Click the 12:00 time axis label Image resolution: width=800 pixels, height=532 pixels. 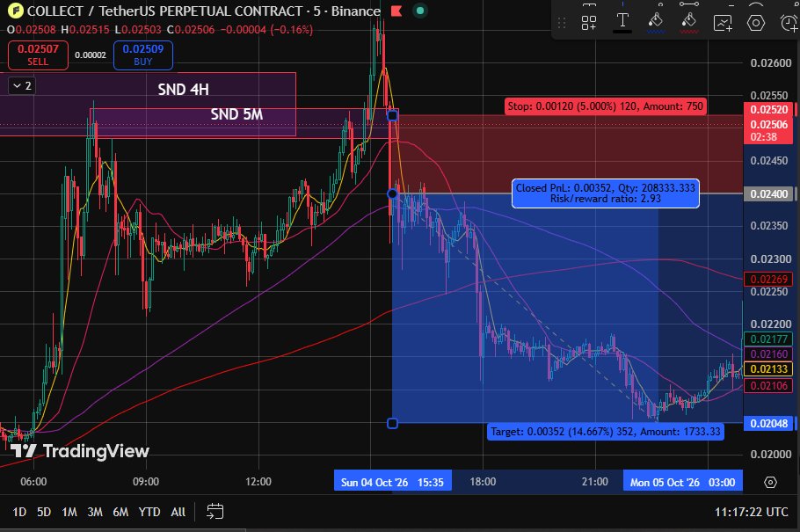click(x=258, y=482)
